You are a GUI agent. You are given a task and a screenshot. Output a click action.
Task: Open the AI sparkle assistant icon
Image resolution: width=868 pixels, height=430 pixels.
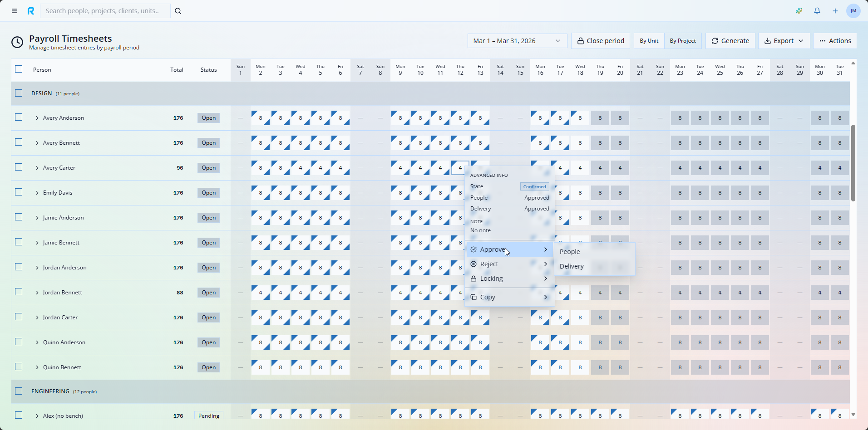[799, 10]
